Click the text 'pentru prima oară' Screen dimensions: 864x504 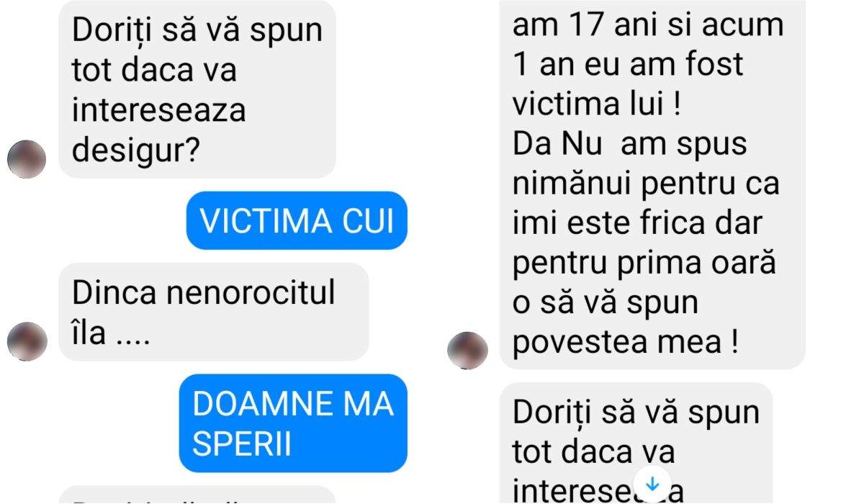644,264
